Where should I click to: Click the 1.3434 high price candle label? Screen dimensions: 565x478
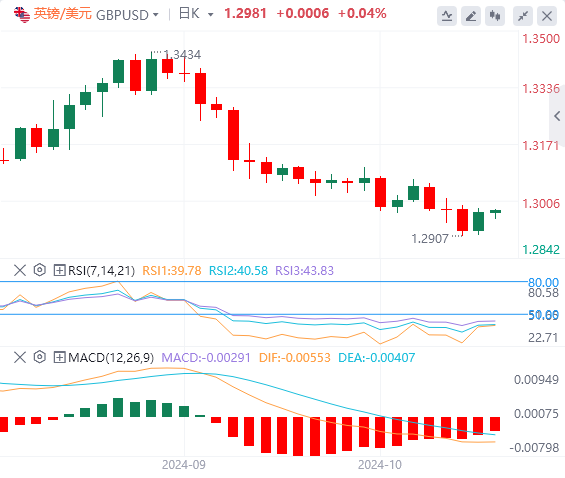182,55
